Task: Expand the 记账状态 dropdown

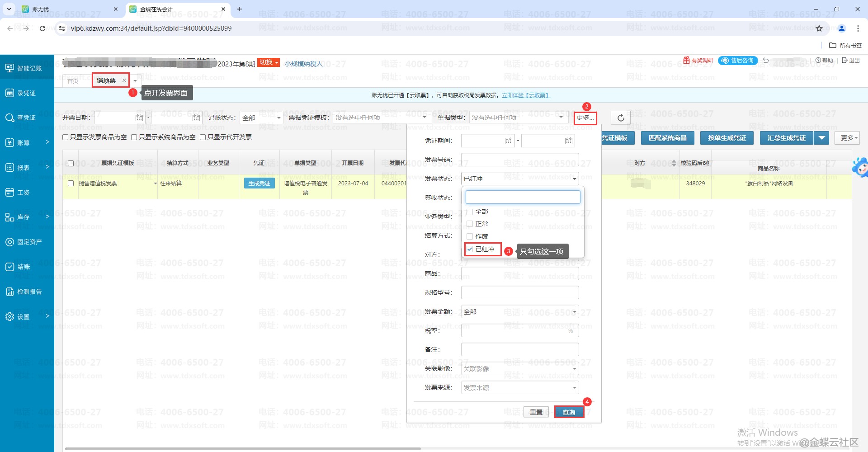Action: coord(261,118)
